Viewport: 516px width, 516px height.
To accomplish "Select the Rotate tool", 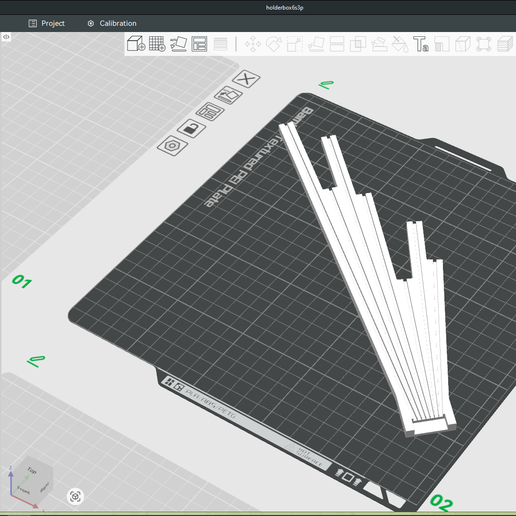I will pyautogui.click(x=274, y=44).
